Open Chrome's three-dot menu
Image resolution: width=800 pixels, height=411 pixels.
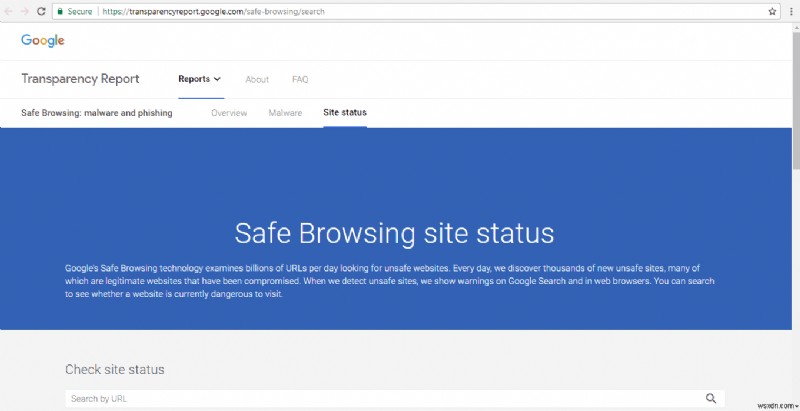(x=791, y=11)
